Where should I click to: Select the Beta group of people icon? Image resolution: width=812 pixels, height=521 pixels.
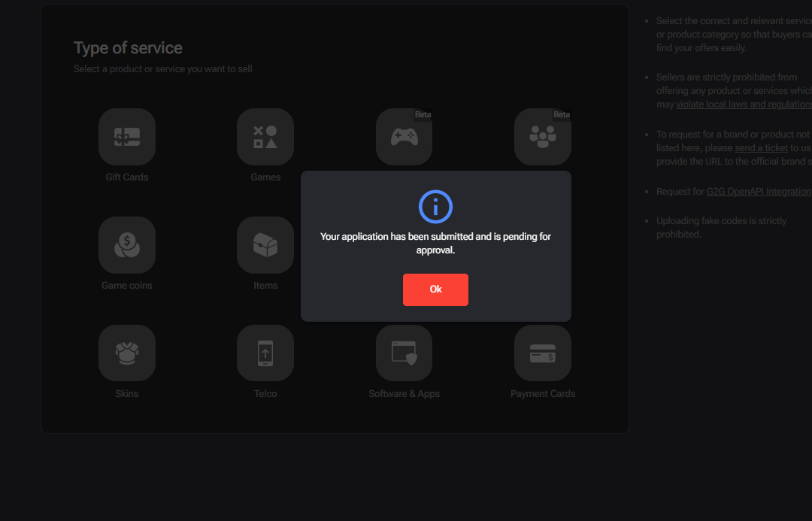543,137
